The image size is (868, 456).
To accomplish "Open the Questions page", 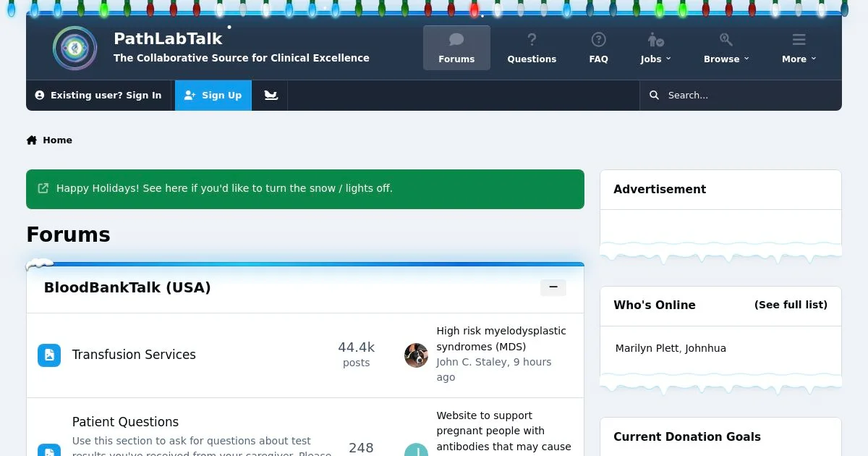I will [532, 48].
